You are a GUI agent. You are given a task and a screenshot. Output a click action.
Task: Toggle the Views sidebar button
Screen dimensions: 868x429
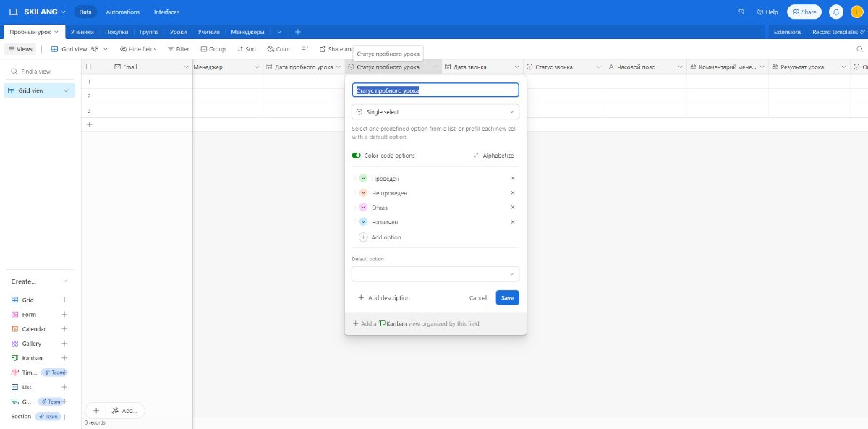tap(20, 49)
